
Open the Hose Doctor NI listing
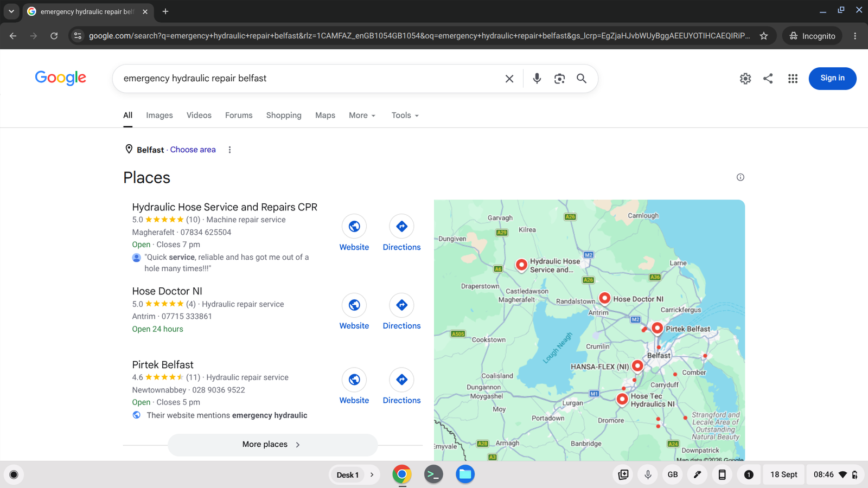pos(167,291)
